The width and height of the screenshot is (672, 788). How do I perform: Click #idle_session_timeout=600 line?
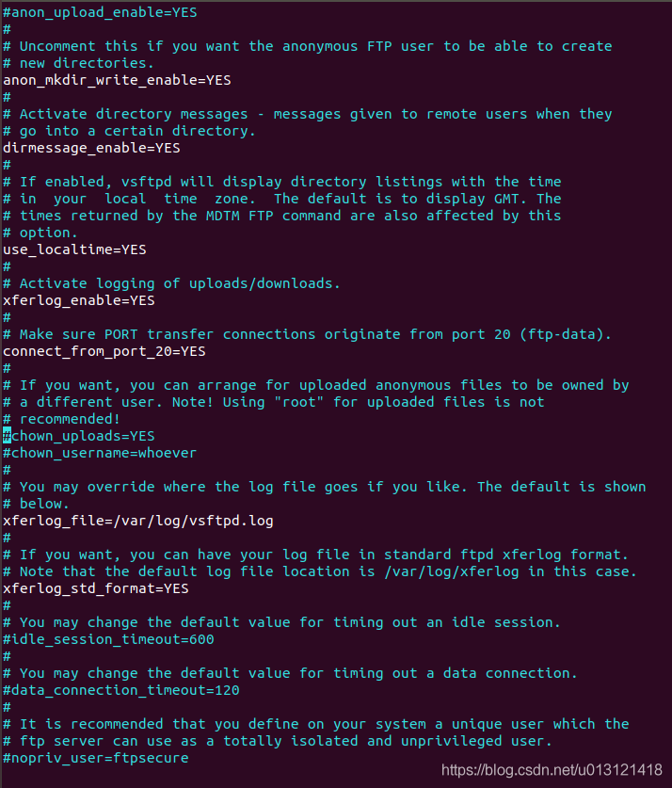108,639
